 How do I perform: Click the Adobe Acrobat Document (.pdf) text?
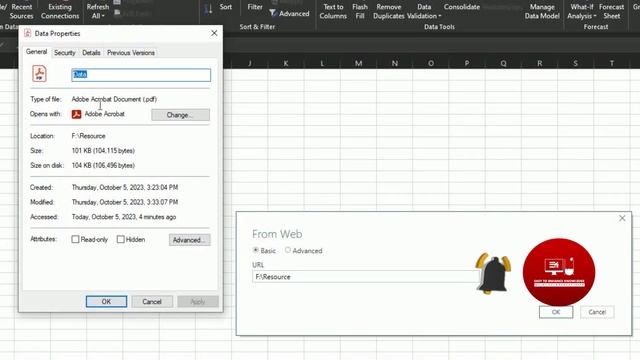coord(114,99)
